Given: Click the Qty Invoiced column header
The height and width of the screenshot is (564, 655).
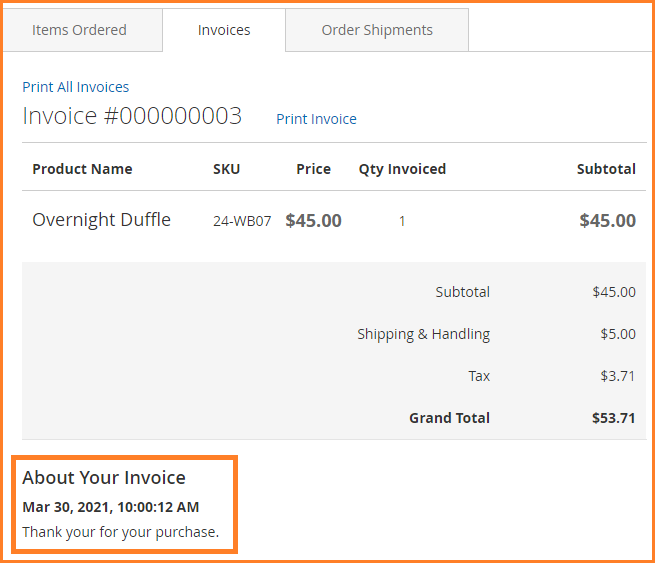Looking at the screenshot, I should (402, 169).
